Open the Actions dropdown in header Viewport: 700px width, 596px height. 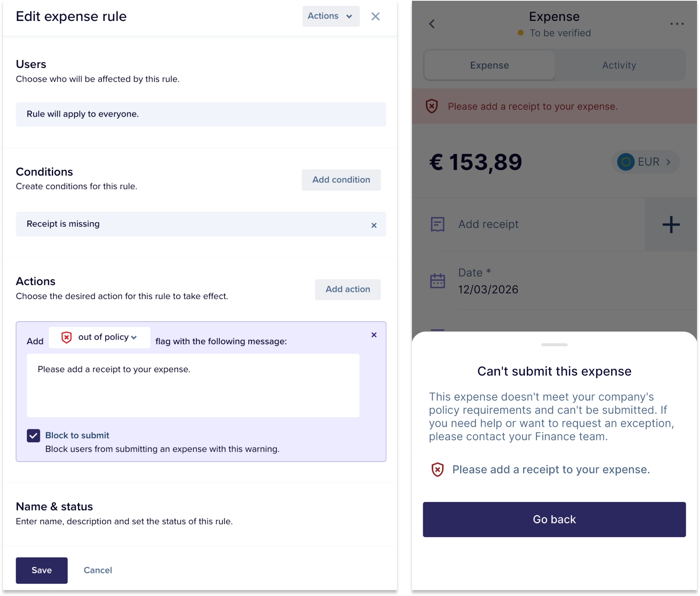click(x=331, y=16)
